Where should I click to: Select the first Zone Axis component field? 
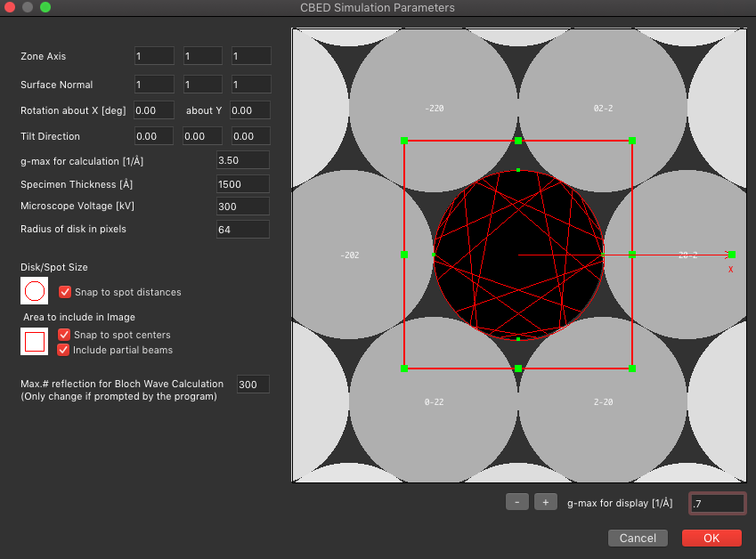[154, 56]
